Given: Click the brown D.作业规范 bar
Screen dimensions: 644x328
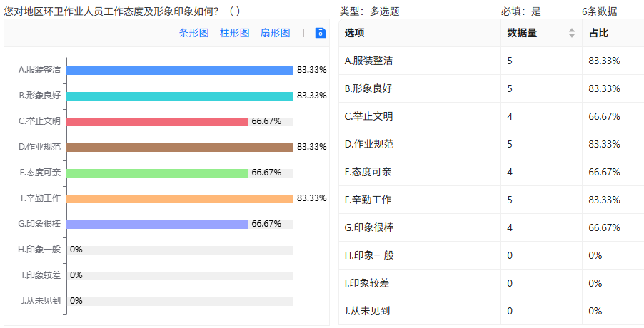Looking at the screenshot, I should pyautogui.click(x=180, y=147).
